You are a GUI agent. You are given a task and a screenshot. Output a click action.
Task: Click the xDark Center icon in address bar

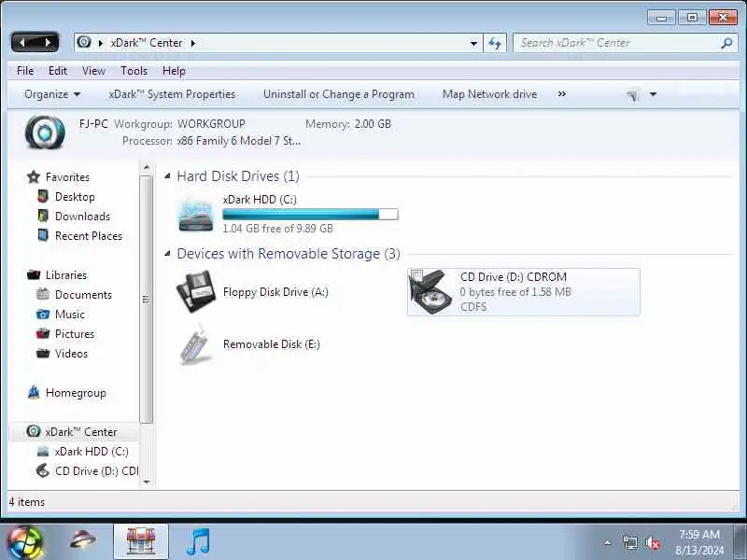84,42
